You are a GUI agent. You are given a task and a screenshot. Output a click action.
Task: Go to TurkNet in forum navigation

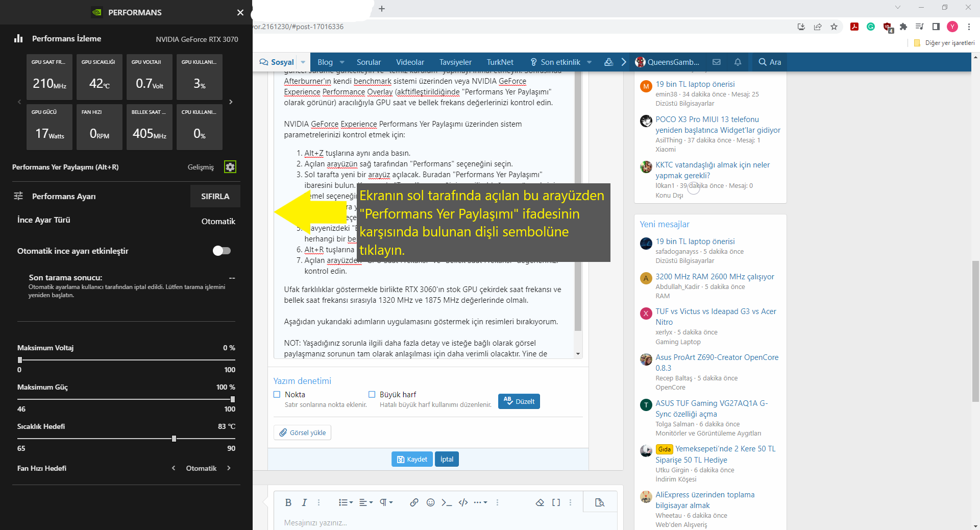tap(500, 62)
